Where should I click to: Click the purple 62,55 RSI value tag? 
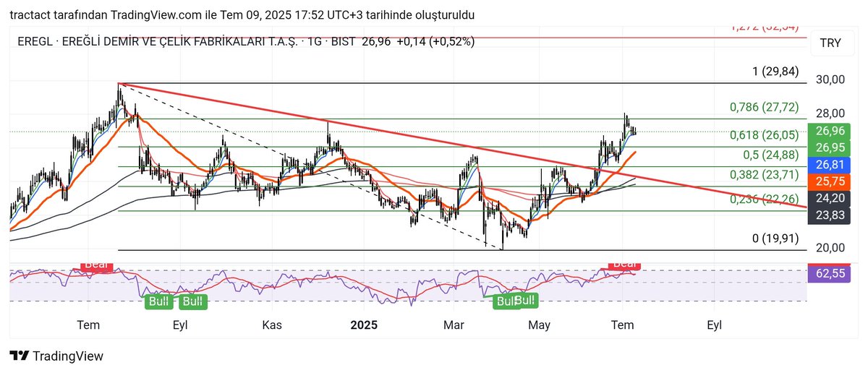pos(830,274)
